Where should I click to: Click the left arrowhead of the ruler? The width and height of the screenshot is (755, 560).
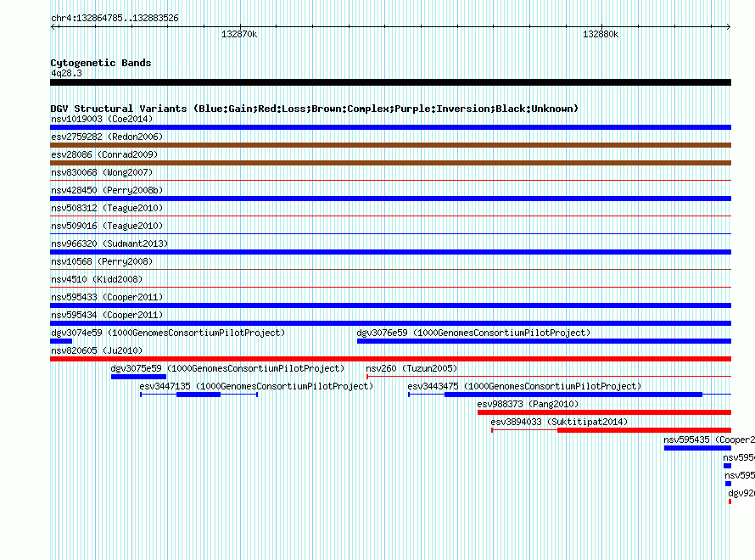pyautogui.click(x=53, y=27)
